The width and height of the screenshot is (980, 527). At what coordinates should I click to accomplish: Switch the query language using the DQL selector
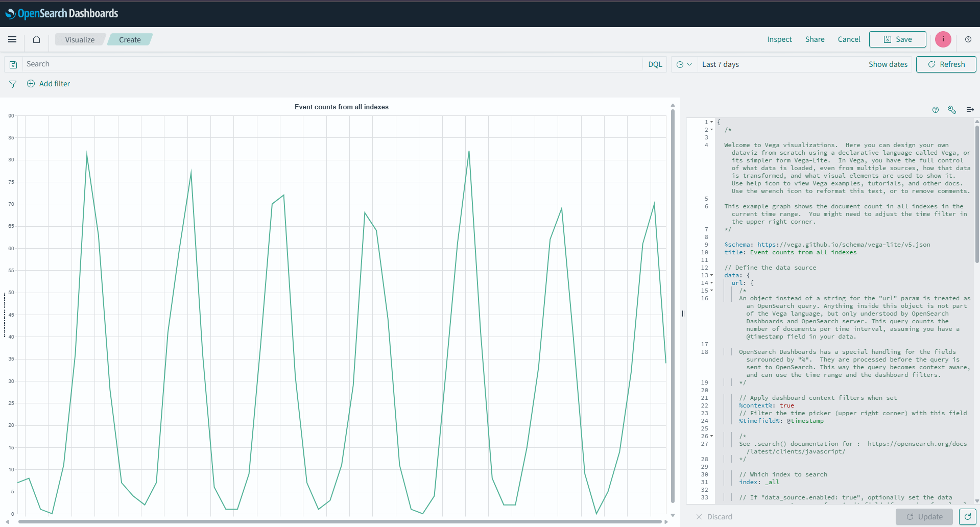point(655,64)
